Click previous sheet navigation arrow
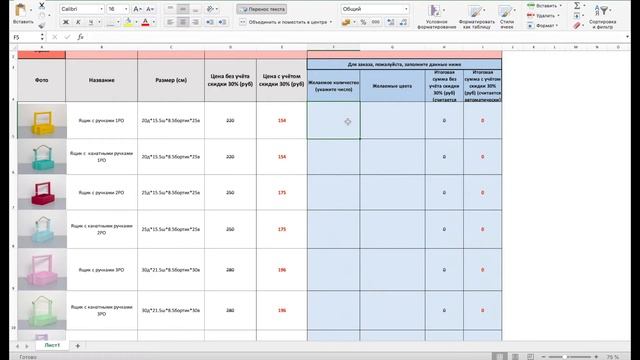Image resolution: width=640 pixels, height=360 pixels. click(x=18, y=346)
